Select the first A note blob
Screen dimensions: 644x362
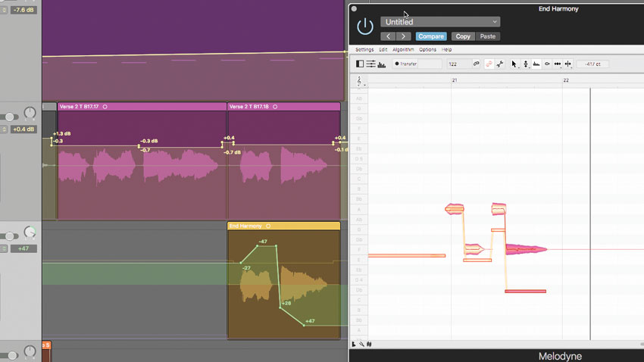[x=455, y=209]
